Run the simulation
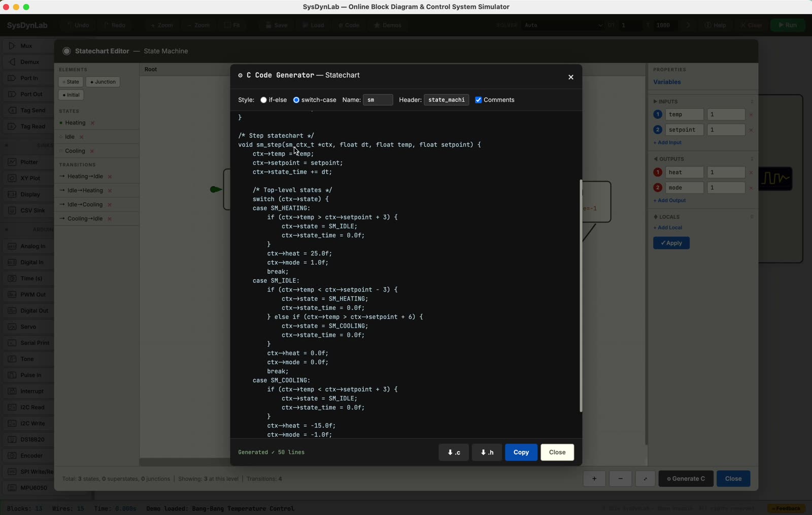The width and height of the screenshot is (812, 515). coord(788,25)
